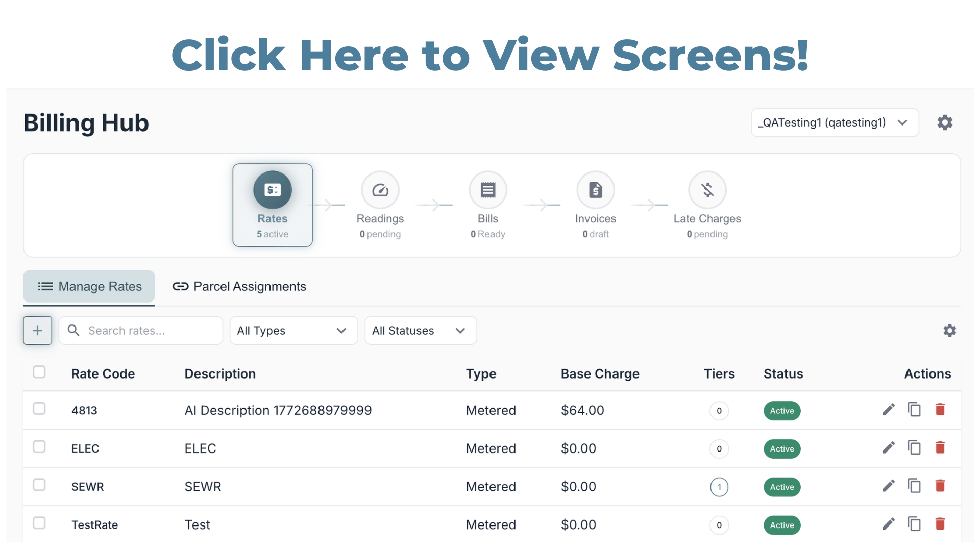Duplicate the SEWR rate
The height and width of the screenshot is (551, 980).
914,486
